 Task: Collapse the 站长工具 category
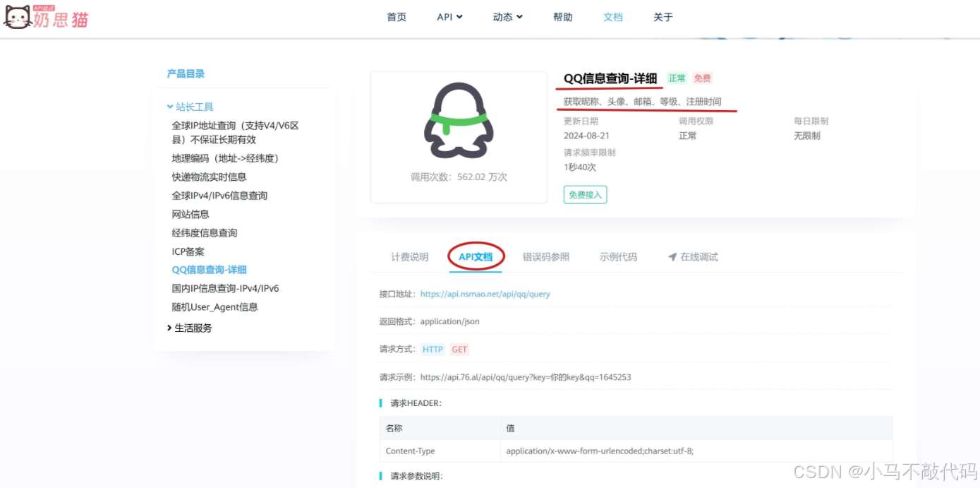click(190, 107)
